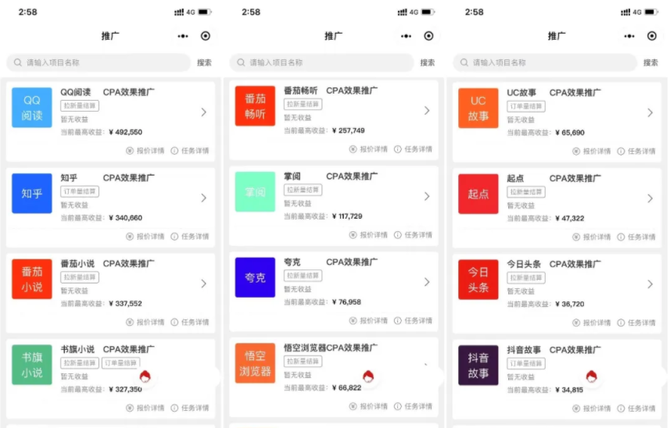Focus the search field above UC故事 list
Viewport: 670px width, 428px height.
click(x=545, y=63)
